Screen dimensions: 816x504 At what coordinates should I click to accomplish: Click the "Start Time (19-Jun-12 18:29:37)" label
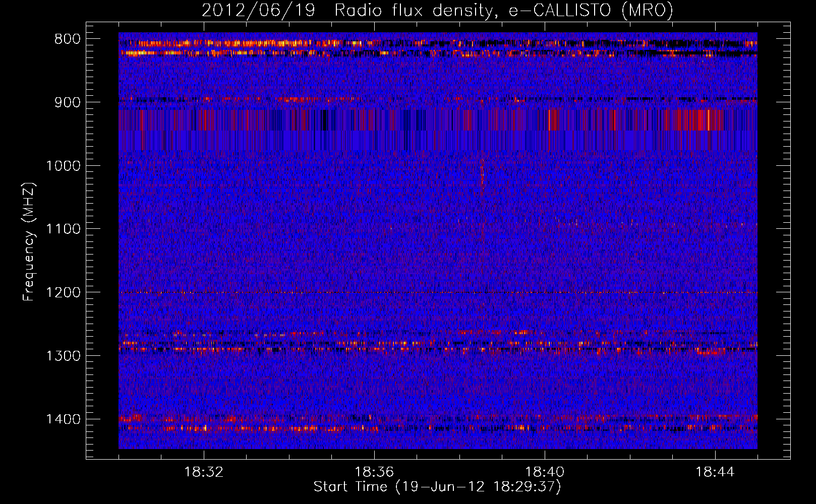(437, 487)
